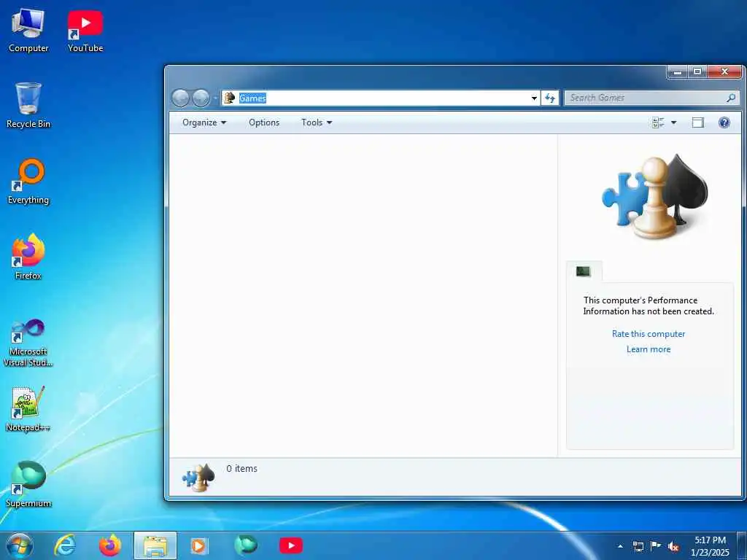Viewport: 747px width, 560px height.
Task: Click the Games artwork in preview pane
Action: 654,197
